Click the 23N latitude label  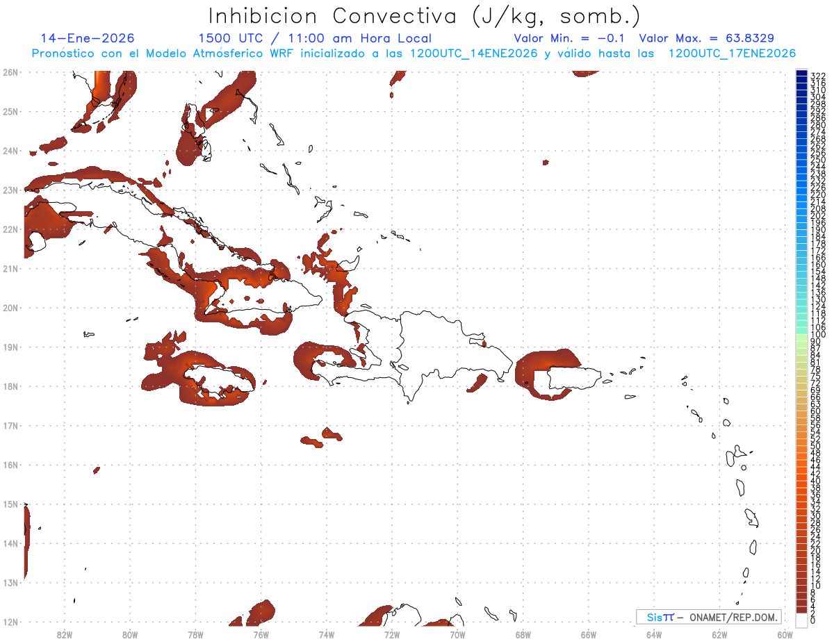(10, 190)
